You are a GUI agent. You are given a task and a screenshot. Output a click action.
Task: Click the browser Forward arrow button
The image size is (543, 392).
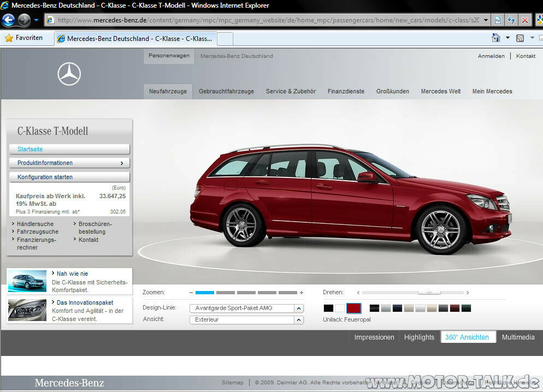(24, 20)
